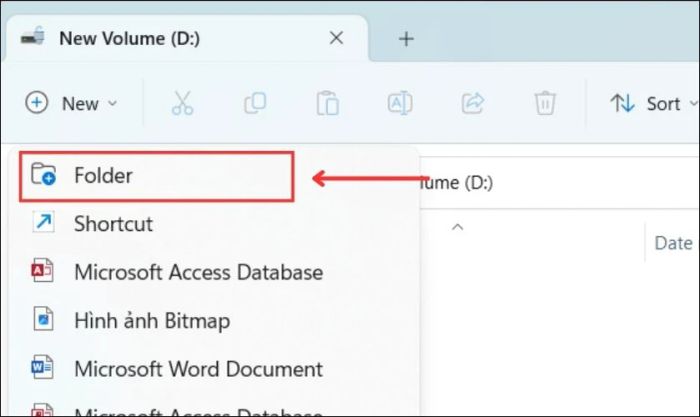
Task: Click the Cut scissors icon
Action: point(182,104)
